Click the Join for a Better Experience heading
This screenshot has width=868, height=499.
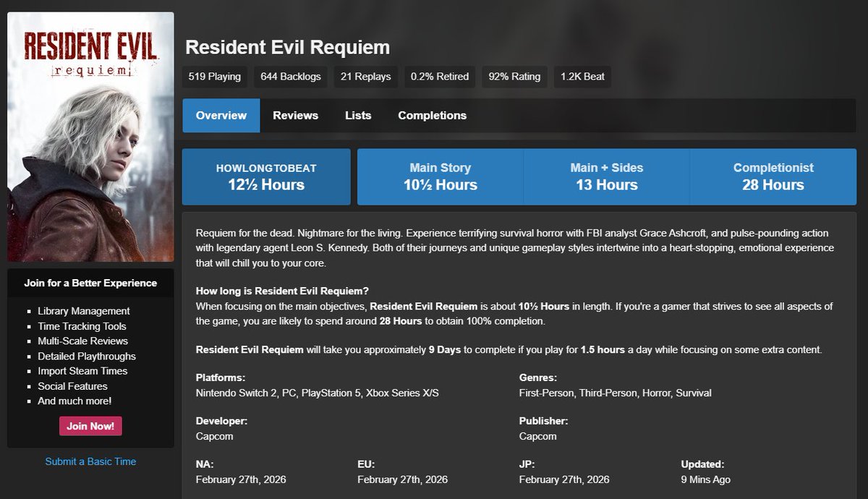tap(90, 283)
